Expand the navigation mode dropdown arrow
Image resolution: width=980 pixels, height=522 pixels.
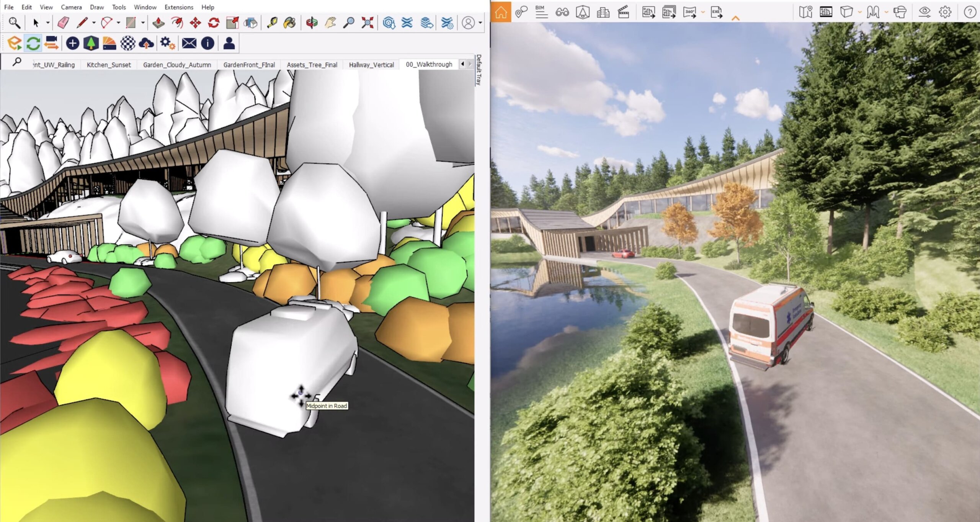pyautogui.click(x=886, y=12)
